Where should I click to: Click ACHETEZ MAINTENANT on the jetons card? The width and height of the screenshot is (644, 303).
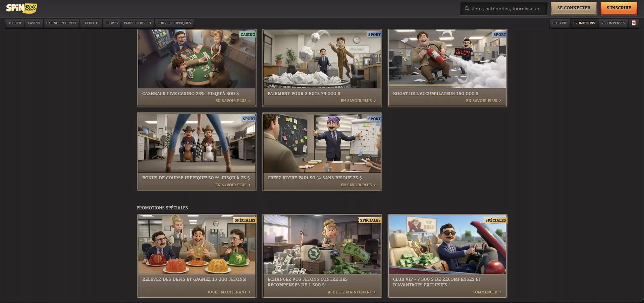[352, 292]
